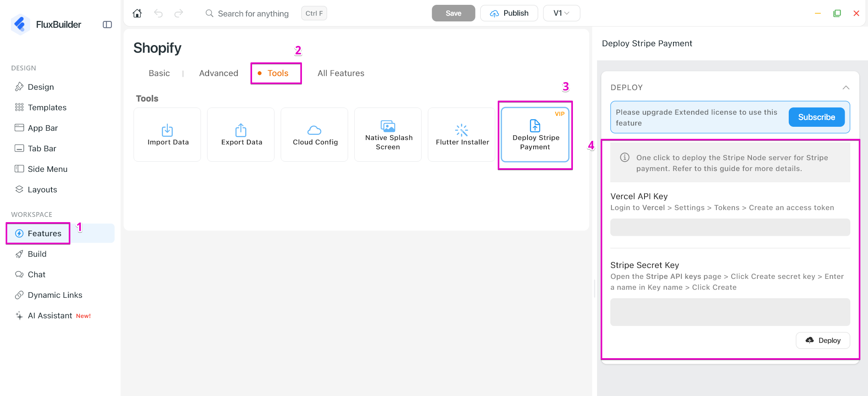Open Features workspace item
The height and width of the screenshot is (396, 868).
[x=60, y=233]
